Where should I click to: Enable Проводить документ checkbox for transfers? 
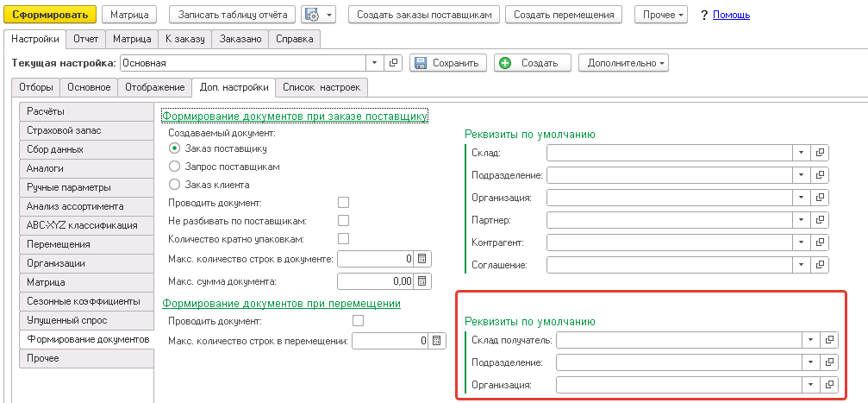[359, 320]
